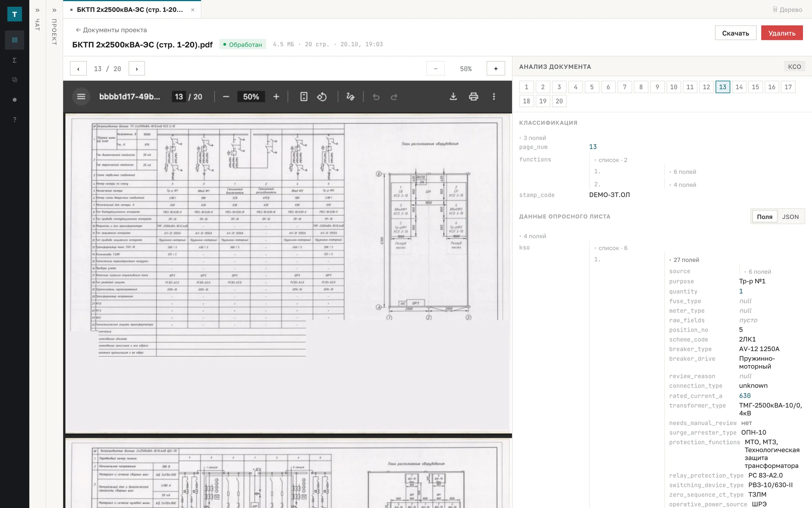Image resolution: width=812 pixels, height=508 pixels.
Task: Expand the ПРОЕКТ side panel
Action: coord(55,10)
